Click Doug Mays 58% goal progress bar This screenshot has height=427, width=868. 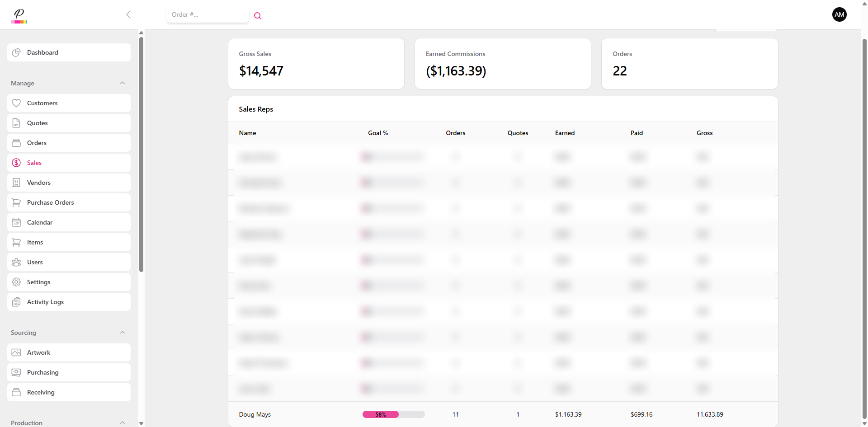click(x=393, y=414)
